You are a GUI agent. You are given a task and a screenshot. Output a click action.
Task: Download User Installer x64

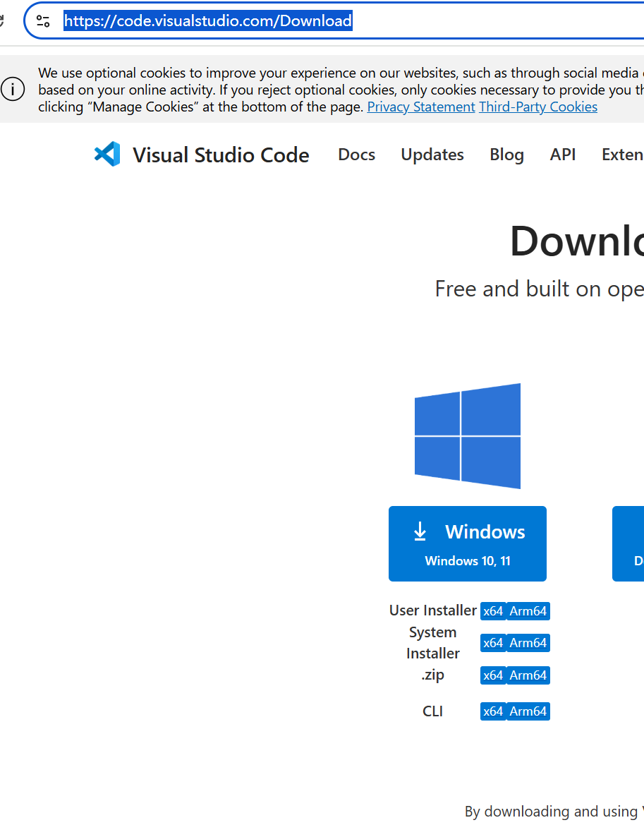[493, 611]
